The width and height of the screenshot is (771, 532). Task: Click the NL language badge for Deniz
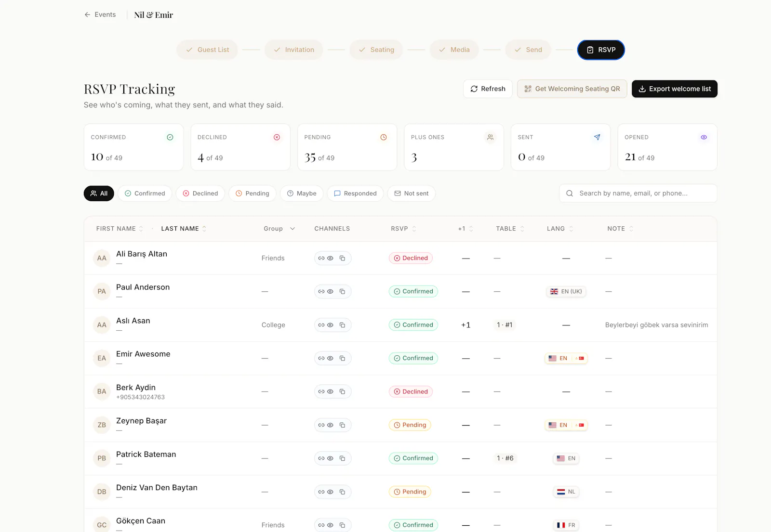pos(566,492)
